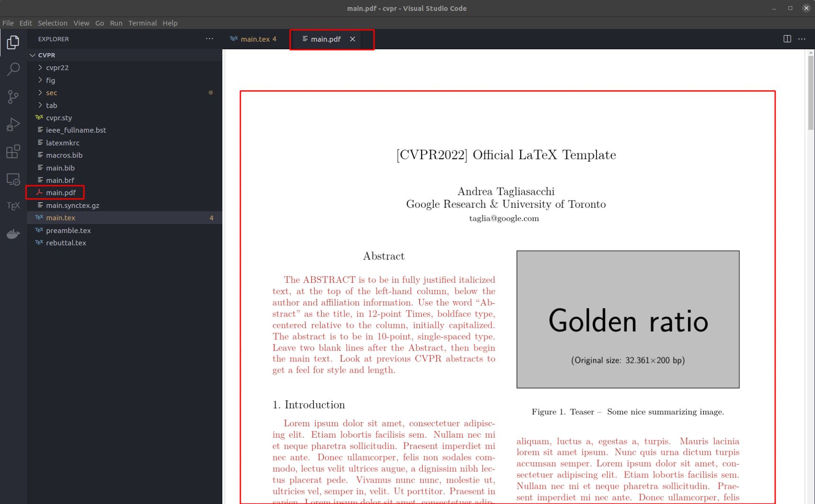The image size is (815, 504).
Task: Open the rebuttal.tex file
Action: [66, 243]
